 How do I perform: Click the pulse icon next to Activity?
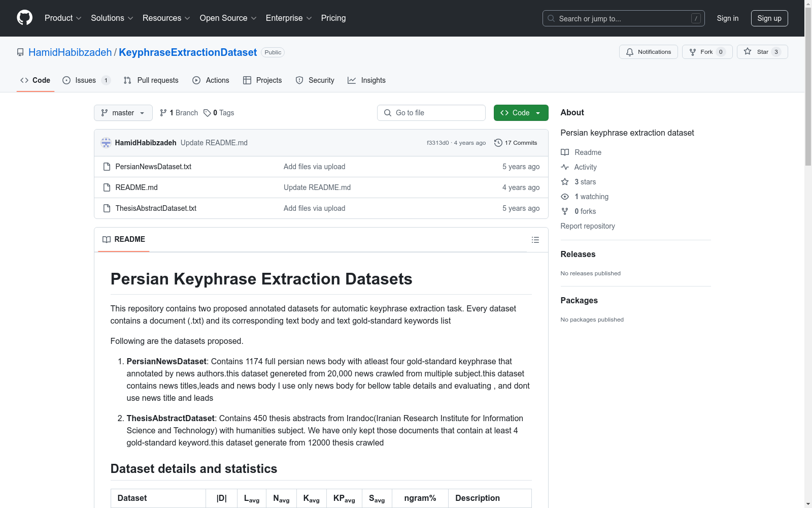pos(565,167)
